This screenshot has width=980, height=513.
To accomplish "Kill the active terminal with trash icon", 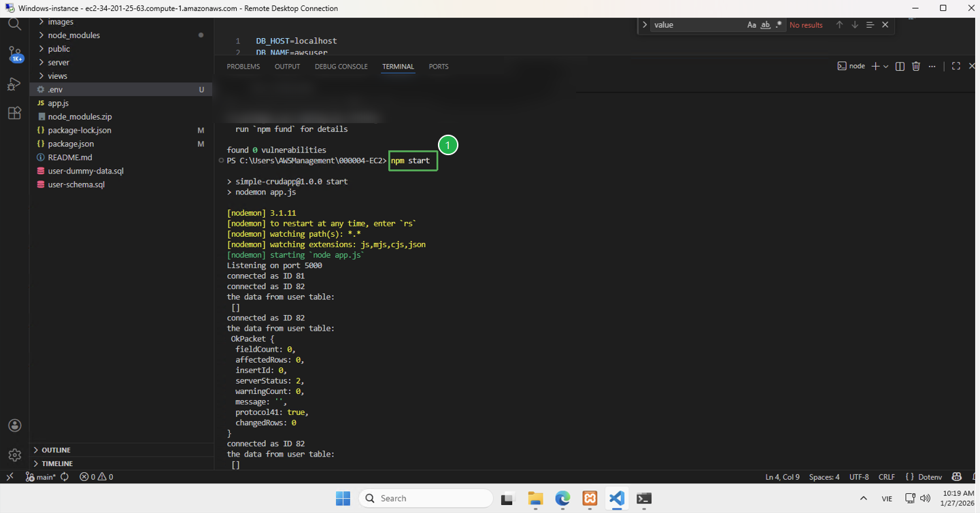I will click(916, 66).
